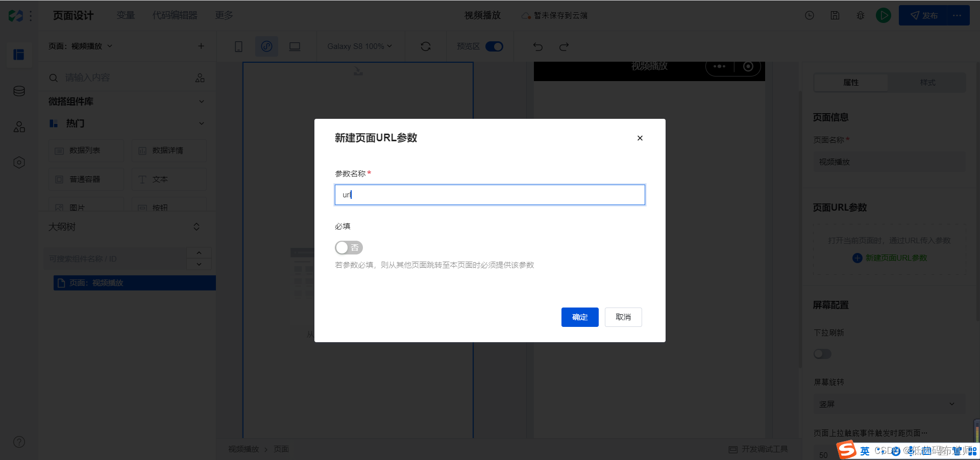The image size is (980, 460).
Task: Click the Sogou input method S icon
Action: pos(847,450)
